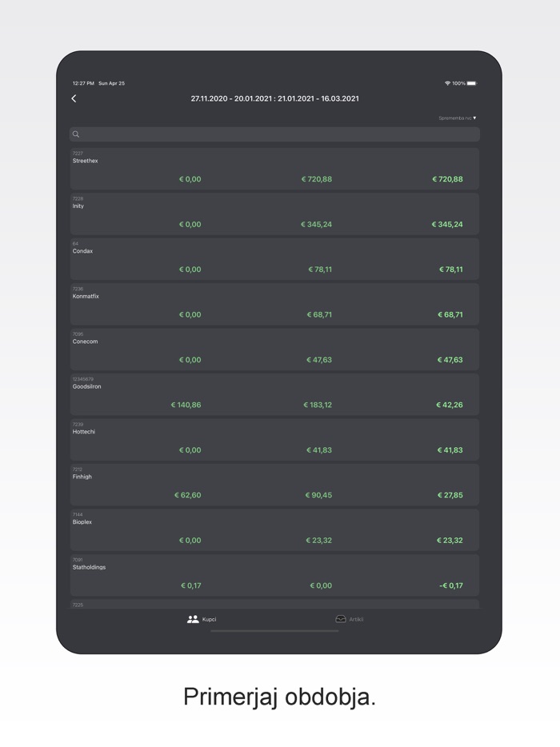Open the Hottechi customer row
Image resolution: width=560 pixels, height=747 pixels.
coord(274,439)
